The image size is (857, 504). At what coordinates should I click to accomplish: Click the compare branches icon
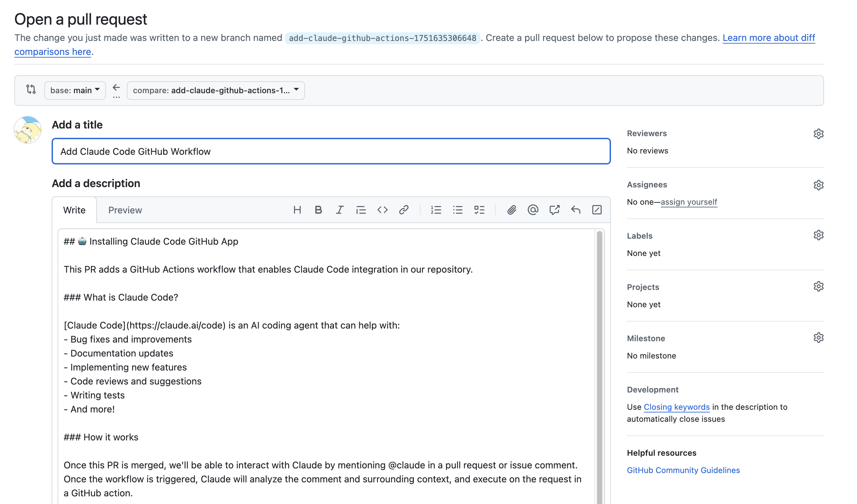tap(31, 90)
